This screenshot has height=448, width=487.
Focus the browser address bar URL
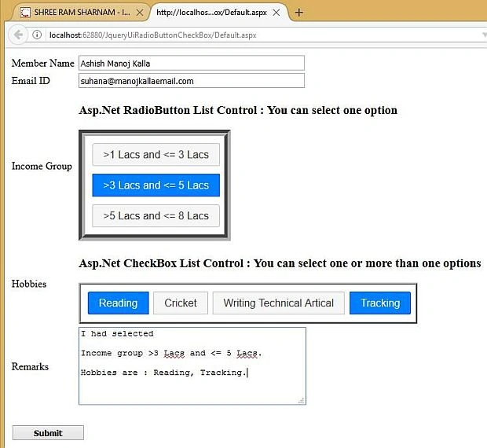point(153,35)
